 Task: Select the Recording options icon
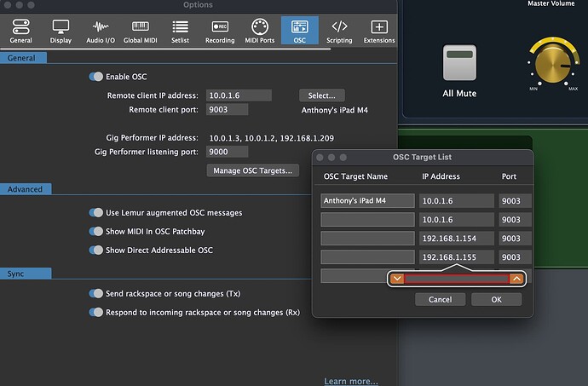220,27
